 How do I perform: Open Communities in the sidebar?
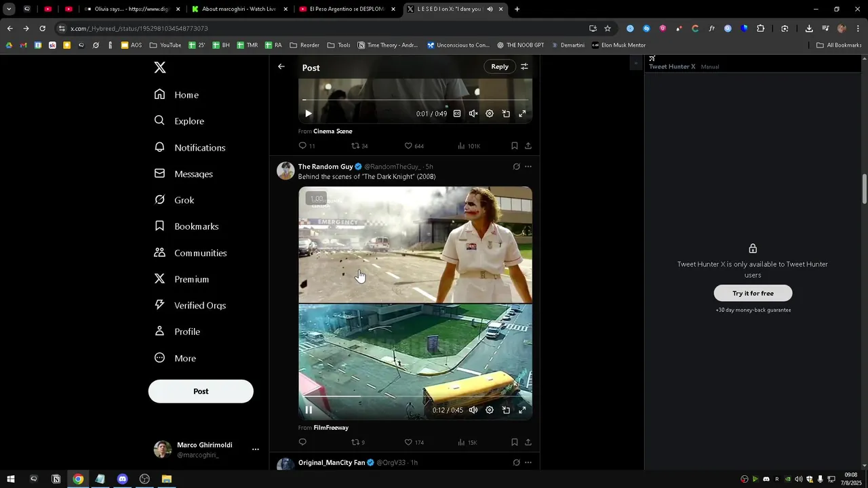coord(190,253)
